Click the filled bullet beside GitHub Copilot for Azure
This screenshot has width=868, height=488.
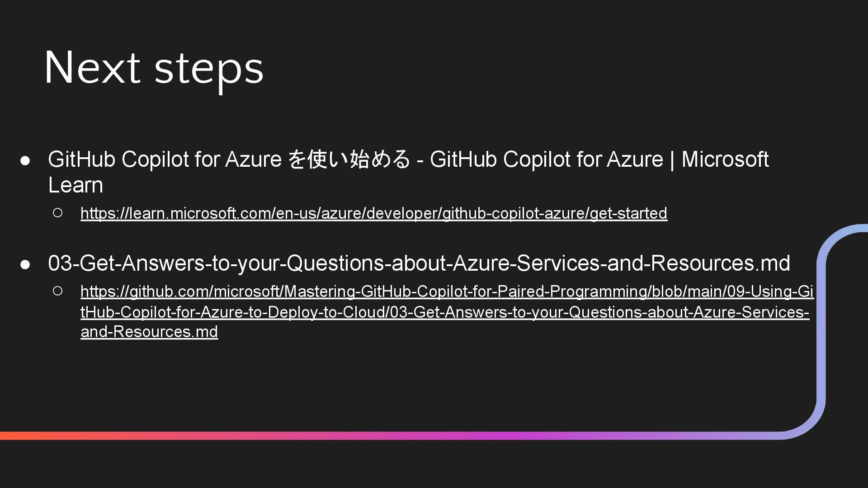click(x=25, y=160)
